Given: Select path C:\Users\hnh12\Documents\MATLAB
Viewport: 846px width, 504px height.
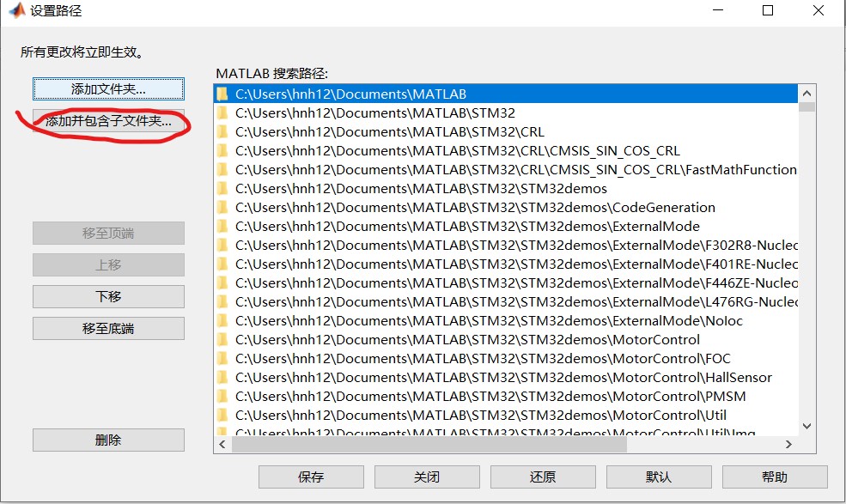Looking at the screenshot, I should pos(506,94).
